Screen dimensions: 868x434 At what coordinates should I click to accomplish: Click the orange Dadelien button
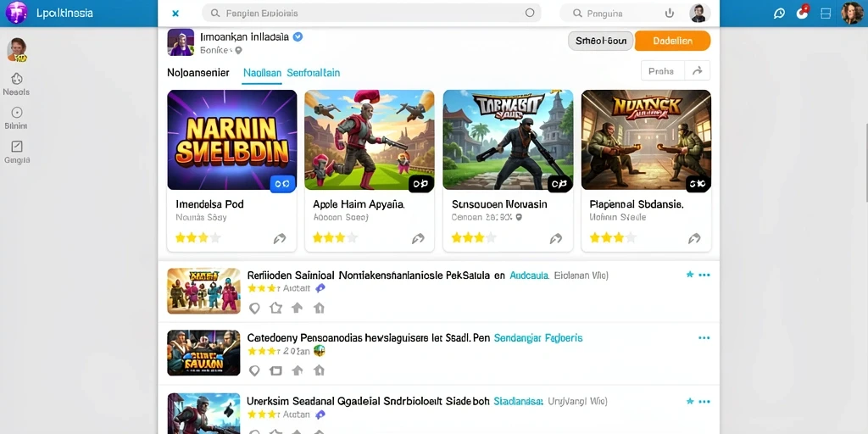(x=672, y=41)
